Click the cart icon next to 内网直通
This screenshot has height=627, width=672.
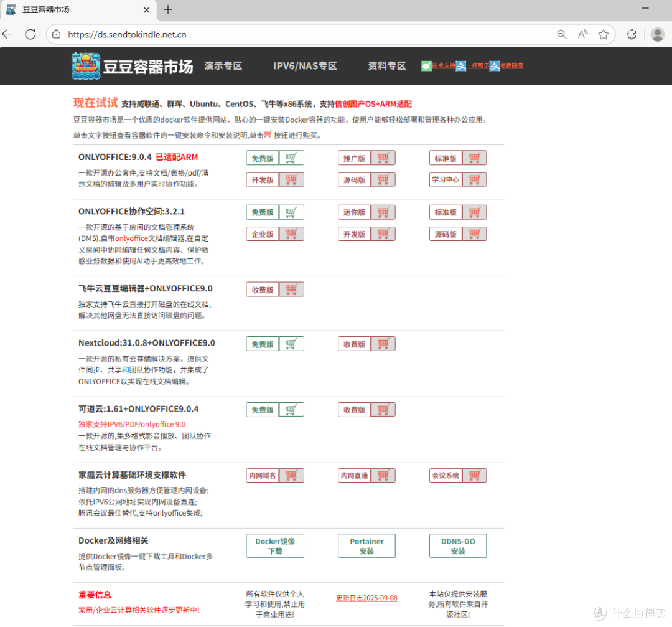coord(383,475)
